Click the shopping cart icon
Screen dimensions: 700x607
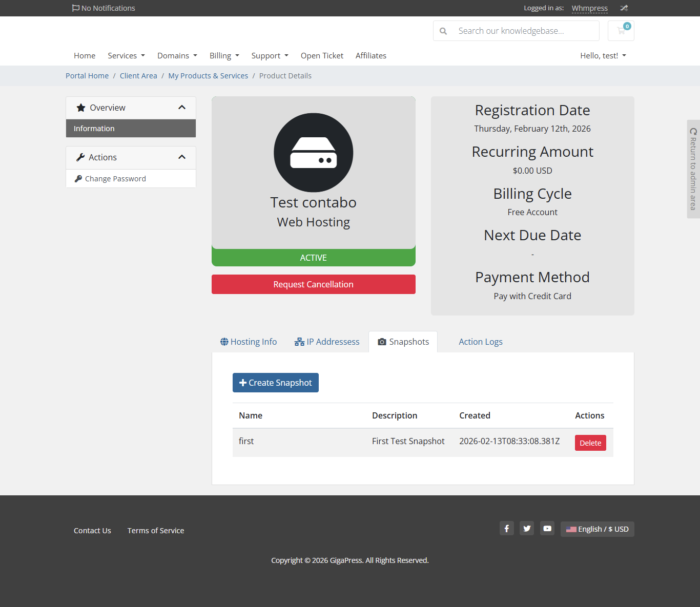pos(621,31)
